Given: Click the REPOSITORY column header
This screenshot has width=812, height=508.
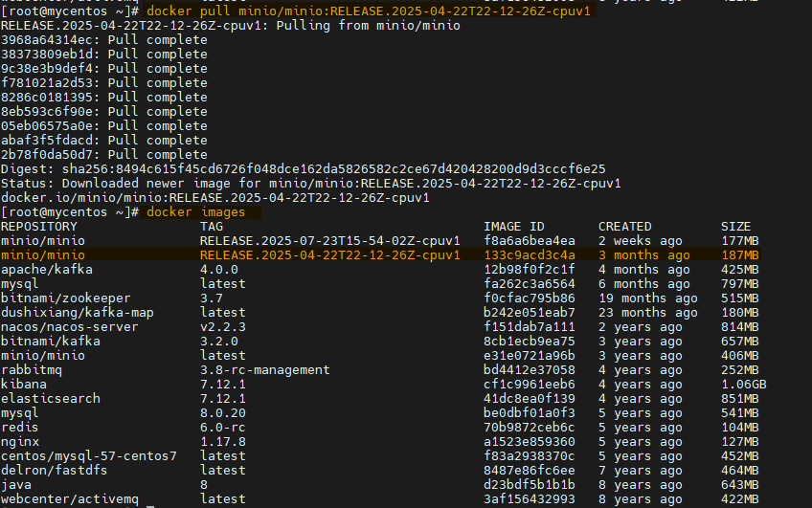Looking at the screenshot, I should point(39,227).
